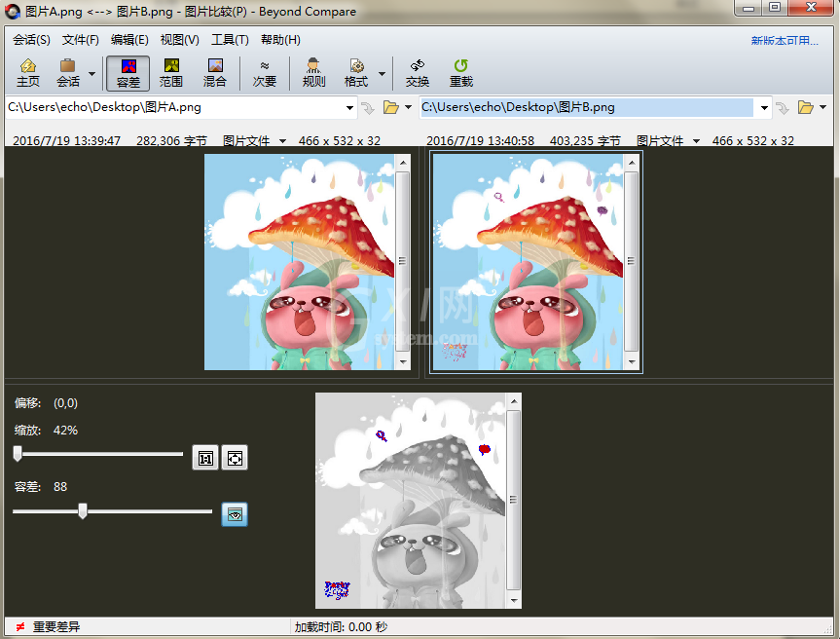Screen dimensions: 840x639
Task: Open the 视图(V) menu
Action: coord(179,40)
